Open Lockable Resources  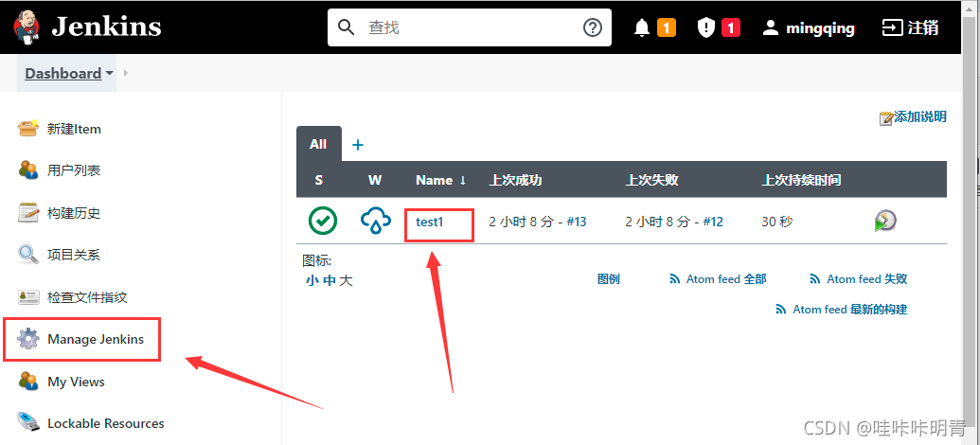pyautogui.click(x=106, y=424)
